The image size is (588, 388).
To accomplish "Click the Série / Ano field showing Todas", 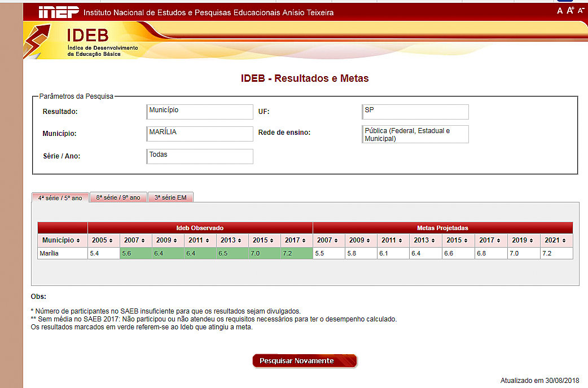I will pyautogui.click(x=199, y=156).
